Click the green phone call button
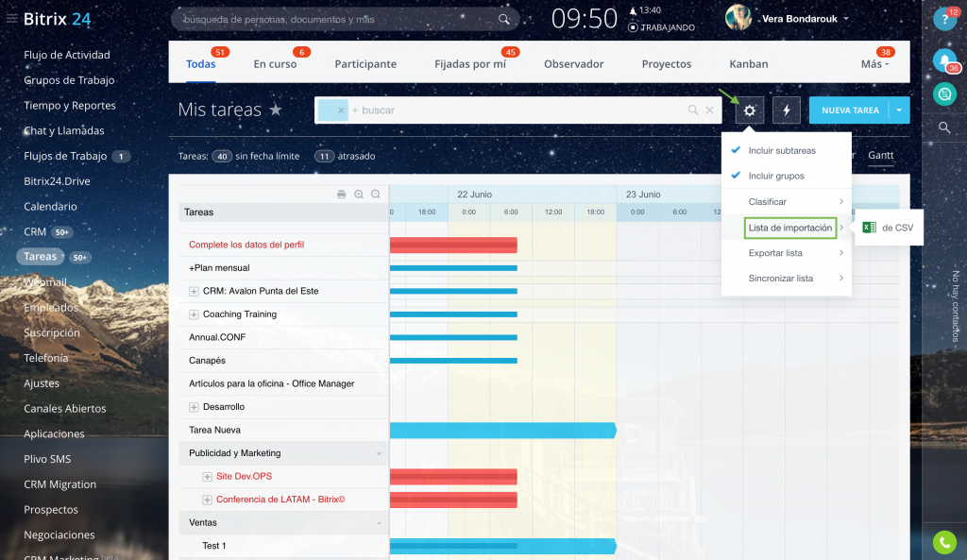Viewport: 967px width, 560px height. [x=944, y=542]
